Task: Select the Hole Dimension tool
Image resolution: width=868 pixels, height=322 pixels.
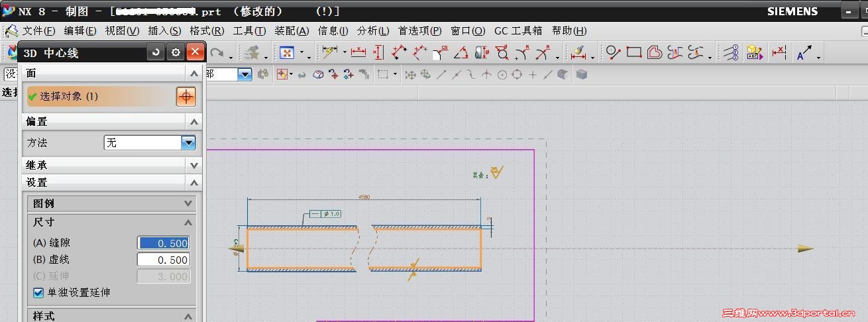Action: 502,52
